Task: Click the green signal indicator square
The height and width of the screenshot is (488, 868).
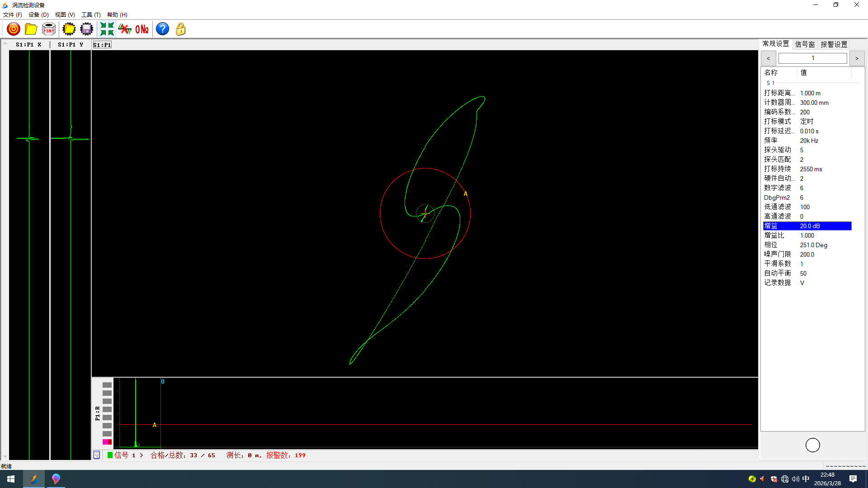Action: (110, 455)
